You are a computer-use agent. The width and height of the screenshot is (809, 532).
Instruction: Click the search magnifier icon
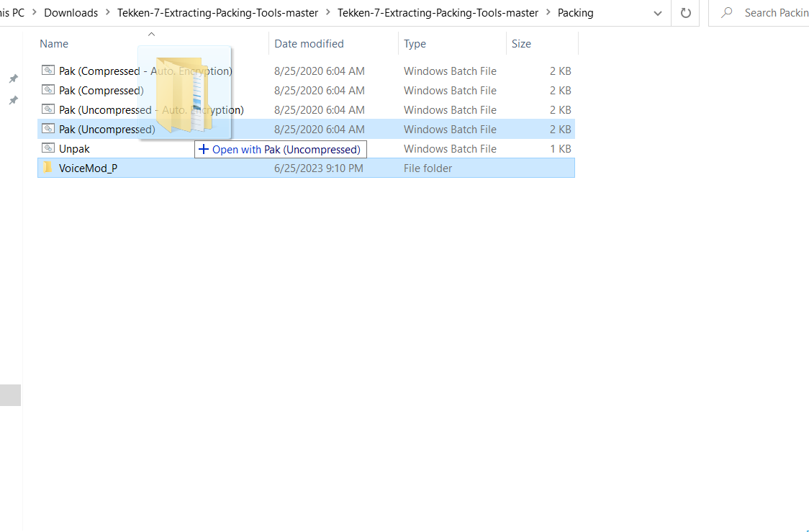click(x=726, y=12)
